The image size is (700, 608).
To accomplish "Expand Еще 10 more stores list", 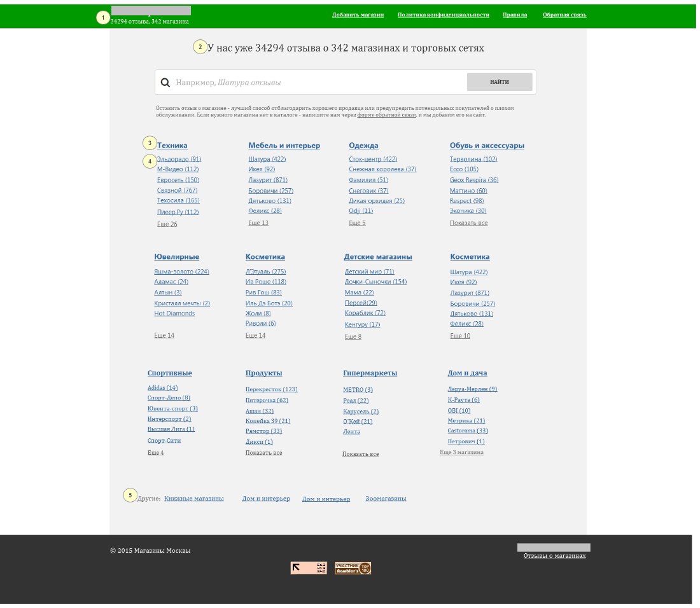I will tap(460, 335).
